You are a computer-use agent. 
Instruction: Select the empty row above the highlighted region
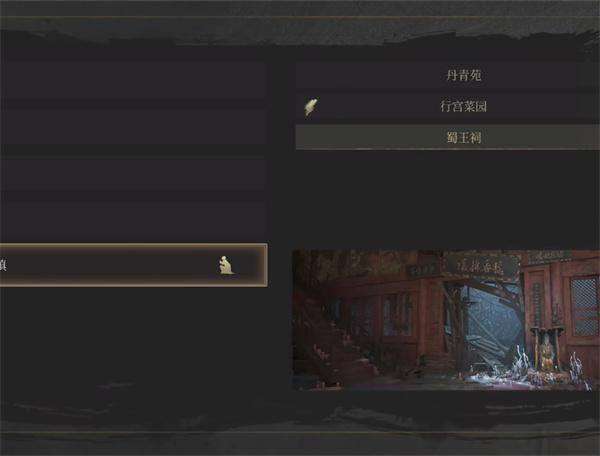tap(134, 218)
